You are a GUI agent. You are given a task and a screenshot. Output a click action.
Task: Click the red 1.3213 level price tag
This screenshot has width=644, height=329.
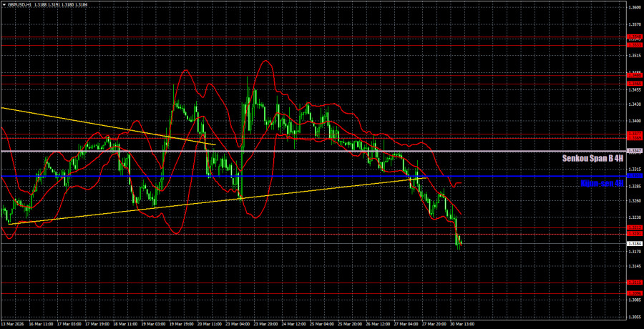click(634, 227)
